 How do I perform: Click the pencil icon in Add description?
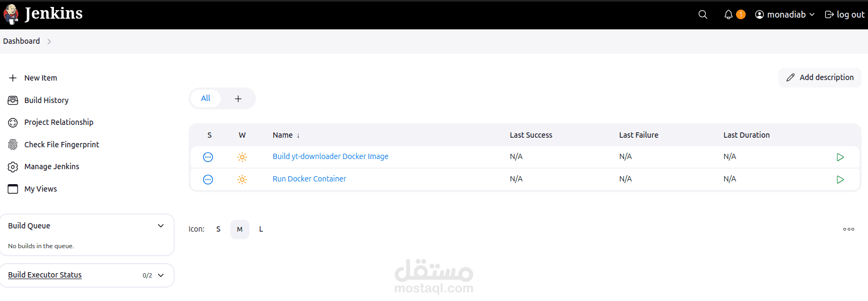click(x=791, y=77)
